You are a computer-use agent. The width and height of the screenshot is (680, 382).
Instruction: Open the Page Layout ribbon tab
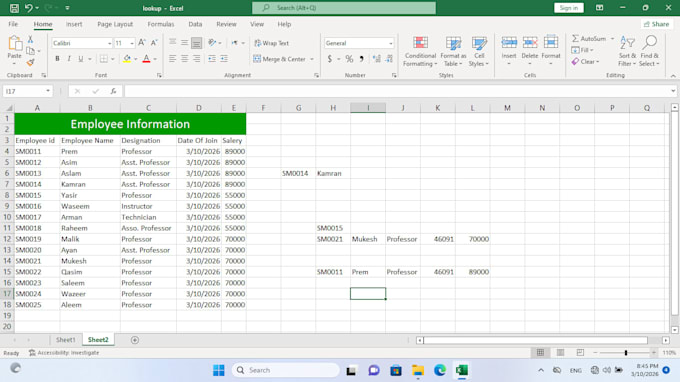(x=115, y=24)
